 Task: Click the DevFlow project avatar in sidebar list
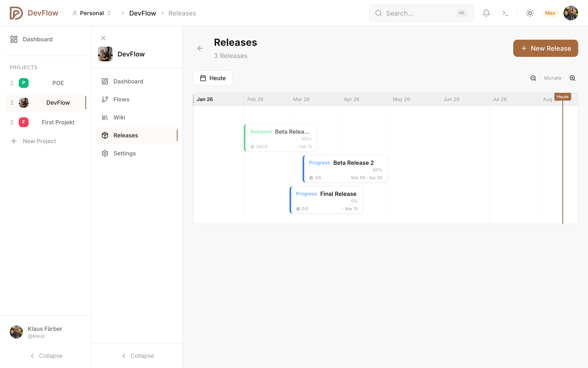23,103
